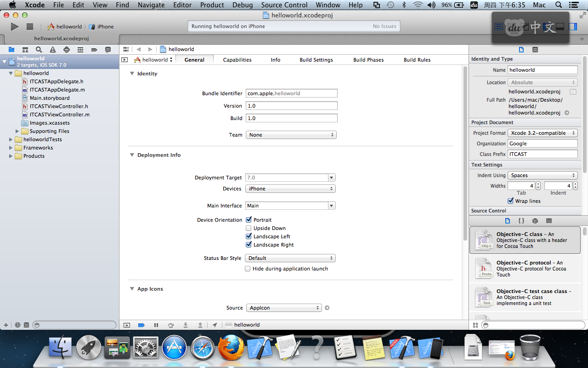The height and width of the screenshot is (368, 588).
Task: Collapse the Identity section
Action: 132,74
